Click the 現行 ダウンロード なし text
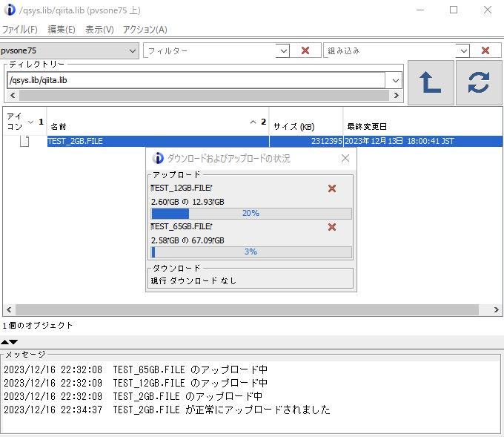Screen dimensions: 504x437 (193, 281)
